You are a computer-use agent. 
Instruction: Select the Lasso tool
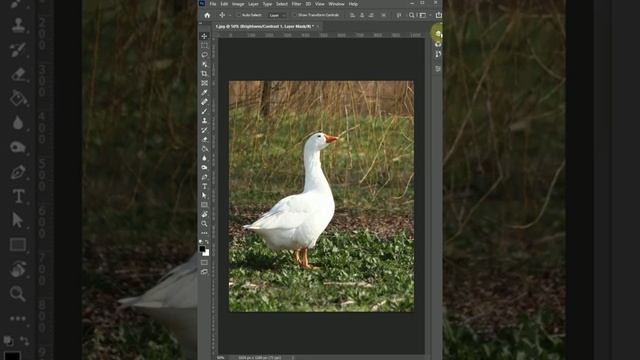204,55
